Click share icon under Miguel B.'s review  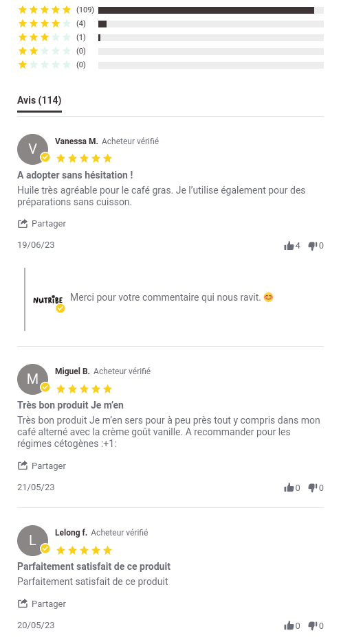pos(22,465)
